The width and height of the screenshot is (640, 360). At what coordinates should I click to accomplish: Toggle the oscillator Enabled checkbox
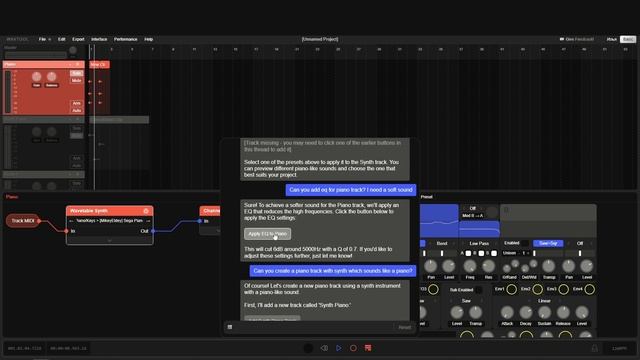click(525, 243)
